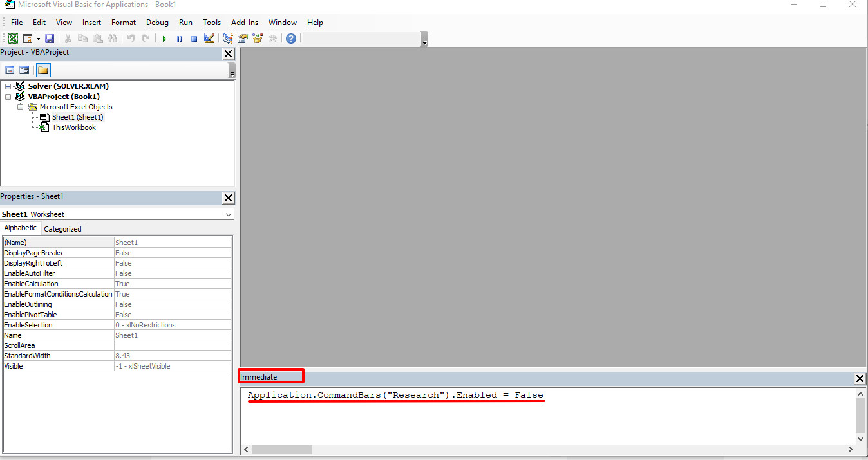
Task: Open the Edit menu
Action: click(39, 23)
